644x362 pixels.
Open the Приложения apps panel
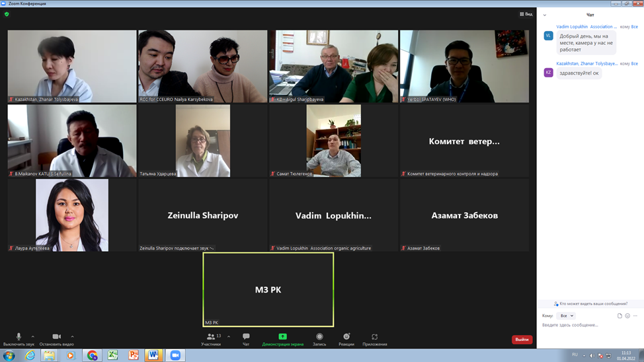[375, 340]
